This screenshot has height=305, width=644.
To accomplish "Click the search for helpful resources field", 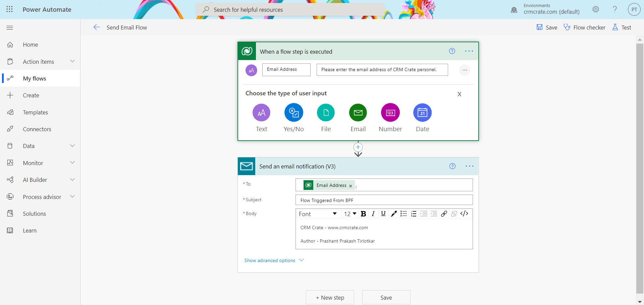I will [290, 9].
